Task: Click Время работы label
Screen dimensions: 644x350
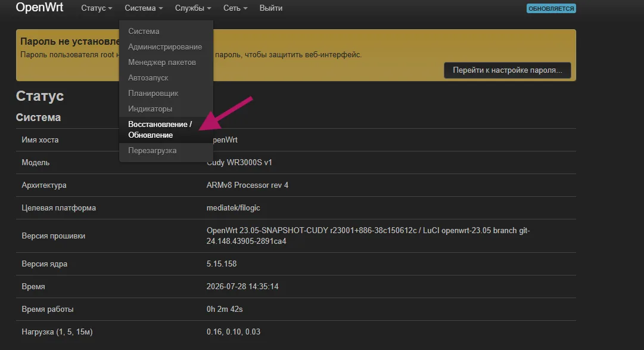Action: (48, 309)
